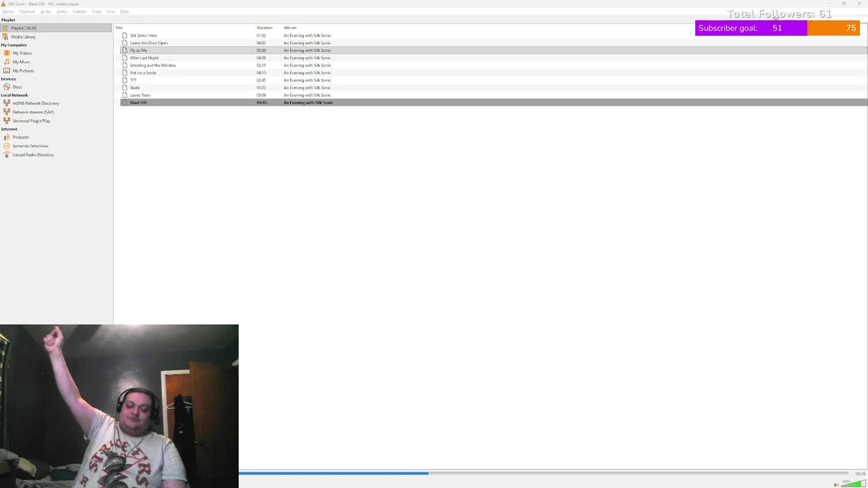Select the track 'Silk Sonic Intro'
This screenshot has height=488, width=868.
494,35
